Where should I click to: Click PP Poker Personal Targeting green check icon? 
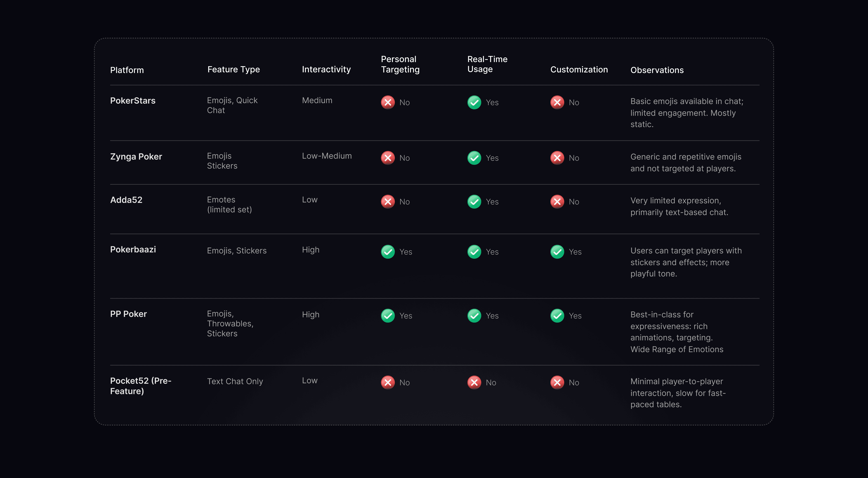pyautogui.click(x=387, y=316)
